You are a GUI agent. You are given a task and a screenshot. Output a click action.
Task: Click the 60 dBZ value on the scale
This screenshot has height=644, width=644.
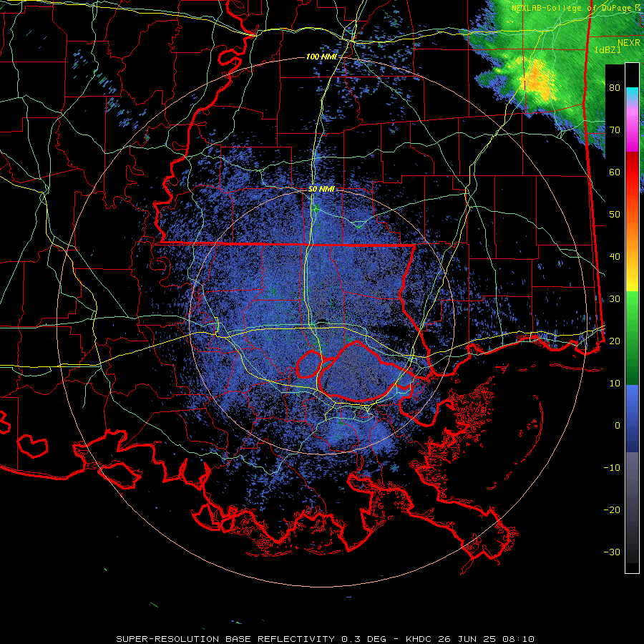[x=615, y=172]
